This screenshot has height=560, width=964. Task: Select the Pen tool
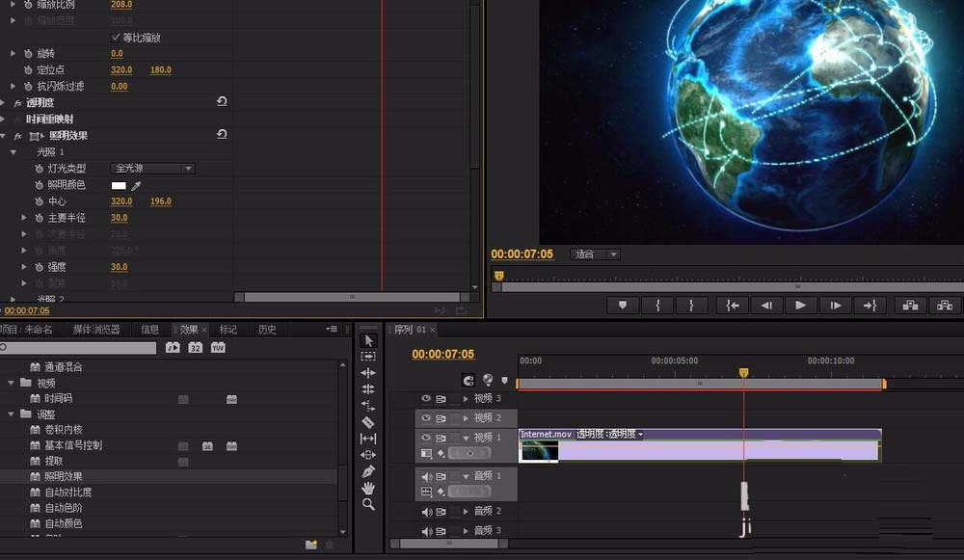(368, 471)
